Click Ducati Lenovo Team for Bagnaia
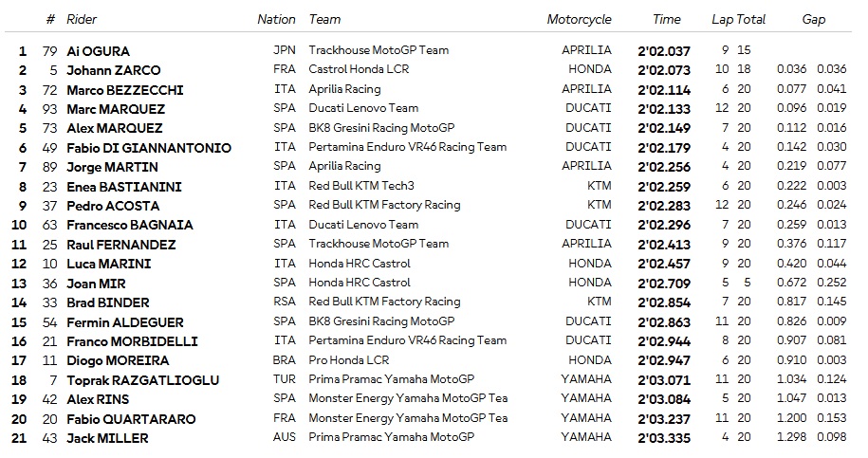 point(363,225)
